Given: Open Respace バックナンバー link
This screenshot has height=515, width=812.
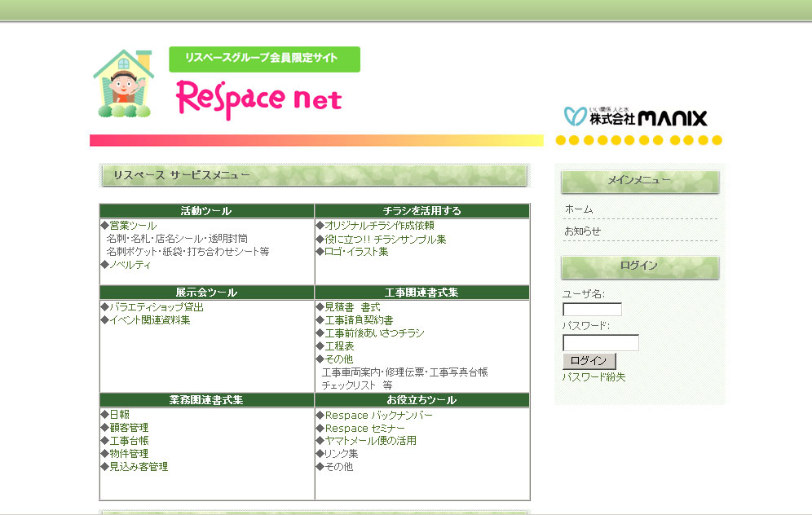Looking at the screenshot, I should [x=378, y=415].
